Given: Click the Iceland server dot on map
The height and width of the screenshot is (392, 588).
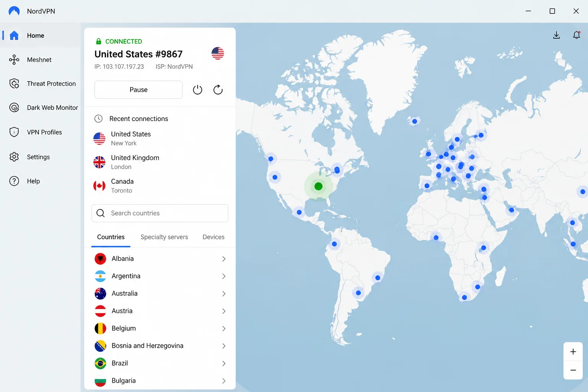Looking at the screenshot, I should (x=415, y=121).
